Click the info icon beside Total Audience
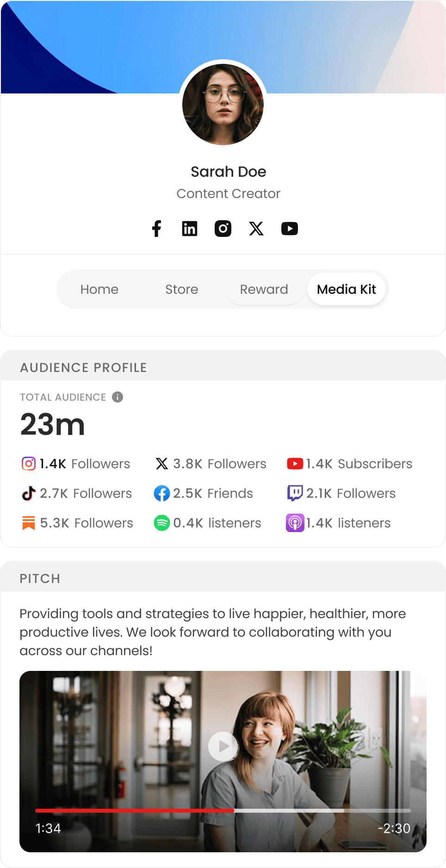The height and width of the screenshot is (868, 446). pos(117,397)
